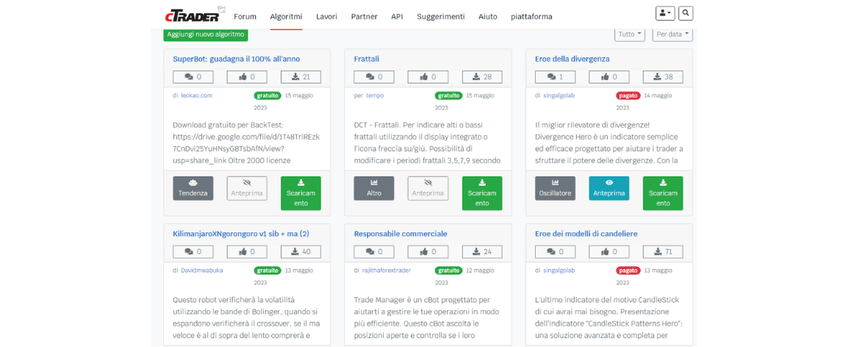Viewport: 868px width, 347px height.
Task: Preview Eroe della divergenza with Anteprima
Action: point(609,188)
